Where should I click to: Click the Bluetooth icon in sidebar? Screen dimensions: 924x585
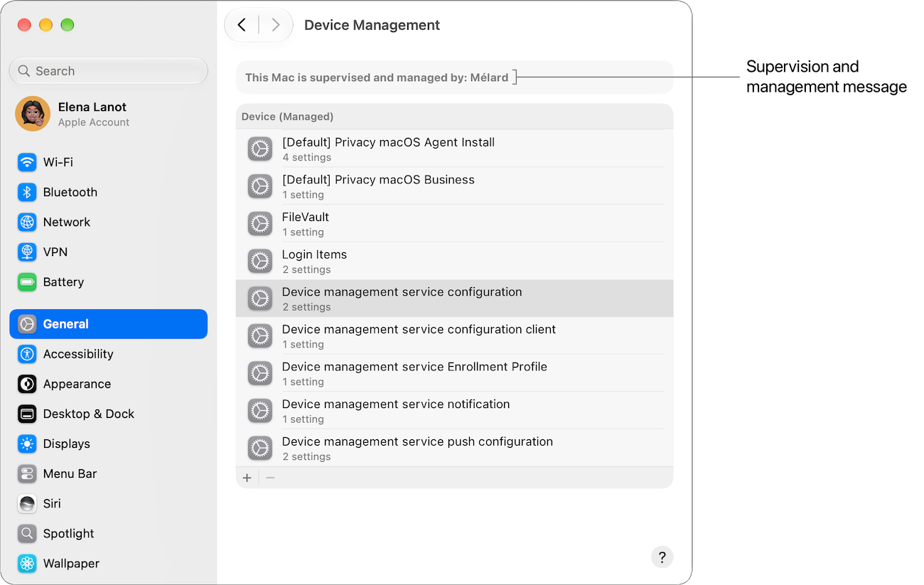pyautogui.click(x=27, y=192)
